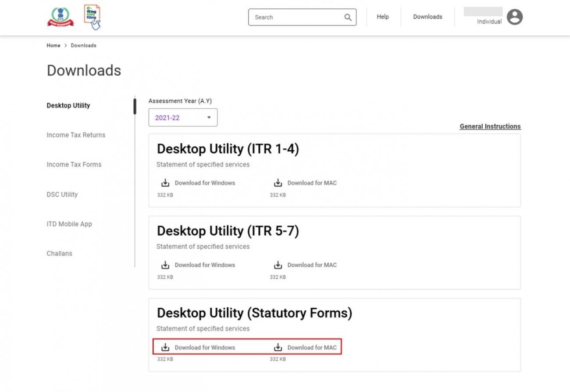Open the General Instructions link
Screen dimensions: 570x392
490,126
